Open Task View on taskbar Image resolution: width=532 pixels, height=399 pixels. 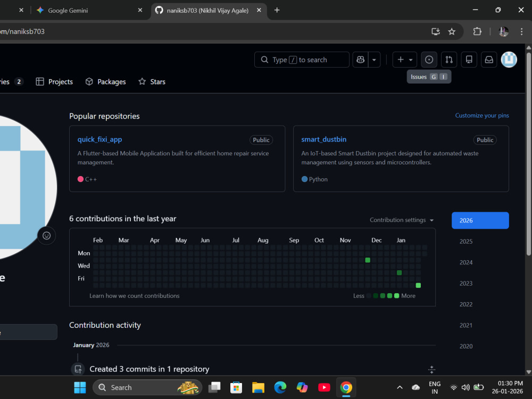pos(214,387)
